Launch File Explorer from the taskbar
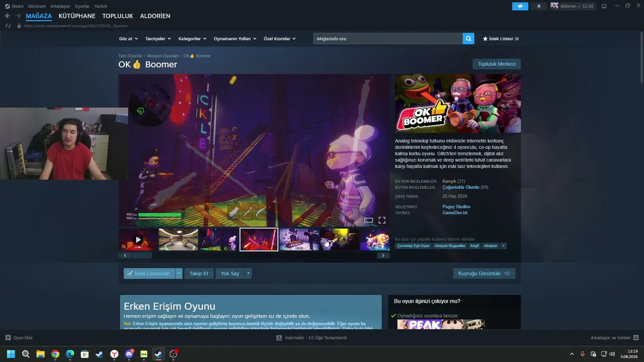Screen dimensions: 644x362 click(x=40, y=354)
